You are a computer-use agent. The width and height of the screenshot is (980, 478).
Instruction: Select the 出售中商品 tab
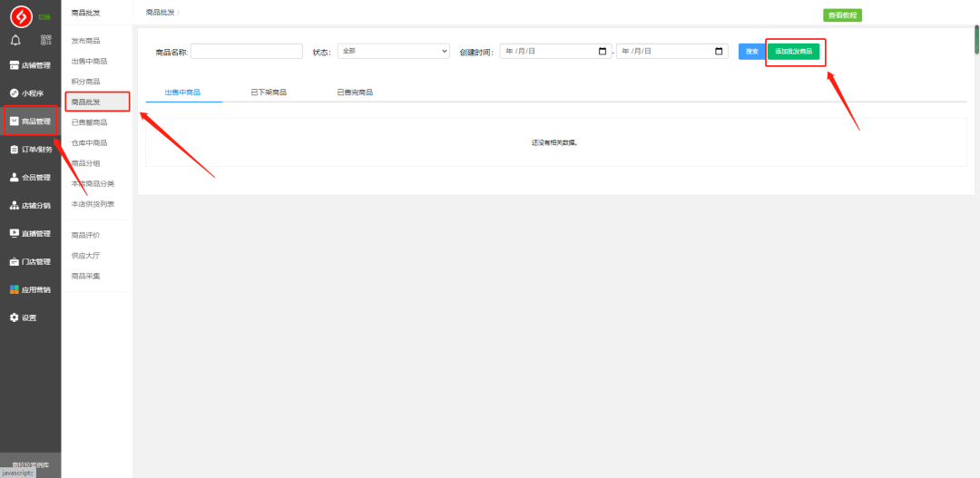pyautogui.click(x=182, y=93)
